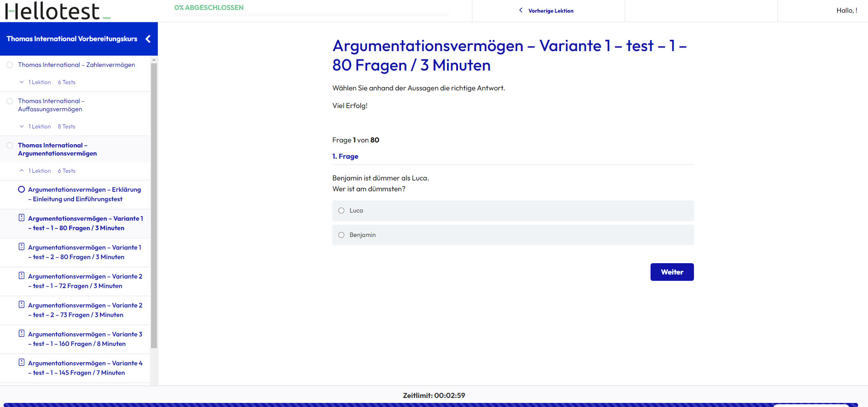Click quiz icon beside Variante 2 test 2 – 73 Fragen
Viewport: 868px width, 407px height.
click(x=21, y=304)
